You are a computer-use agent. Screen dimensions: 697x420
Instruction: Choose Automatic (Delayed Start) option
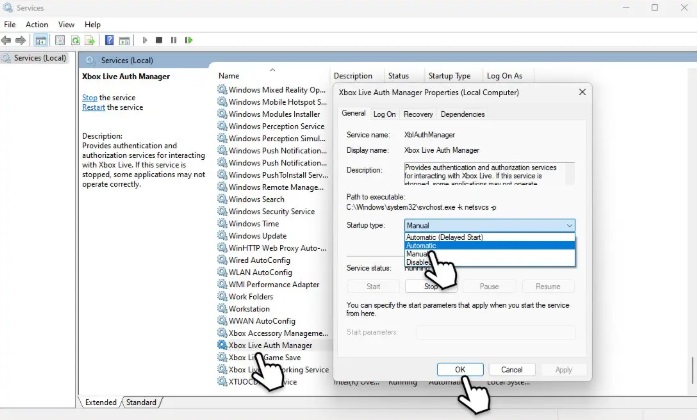tap(489, 237)
